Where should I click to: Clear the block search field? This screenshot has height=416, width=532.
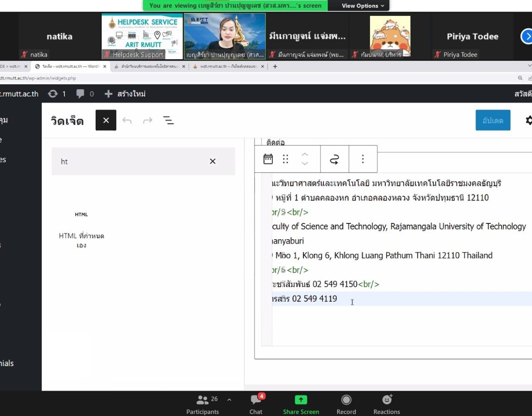click(x=213, y=161)
